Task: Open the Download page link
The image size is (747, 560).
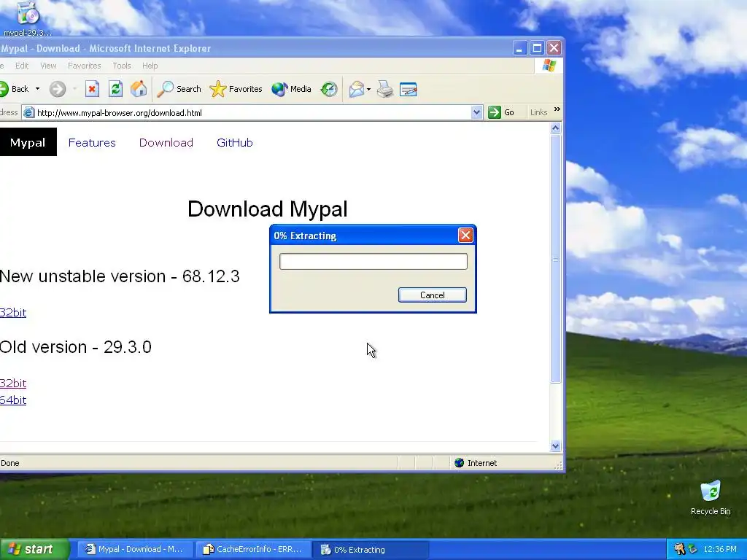Action: tap(166, 142)
